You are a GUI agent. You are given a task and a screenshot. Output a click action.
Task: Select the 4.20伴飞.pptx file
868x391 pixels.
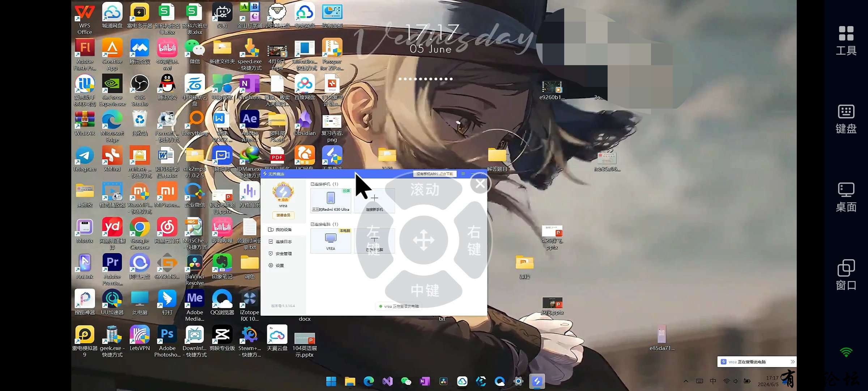pyautogui.click(x=552, y=237)
